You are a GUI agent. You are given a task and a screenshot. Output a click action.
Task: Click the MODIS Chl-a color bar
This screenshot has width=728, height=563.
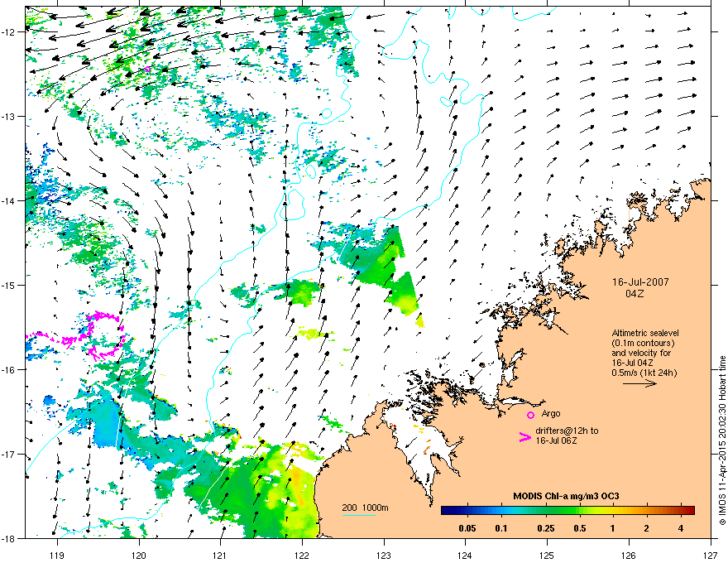point(568,510)
